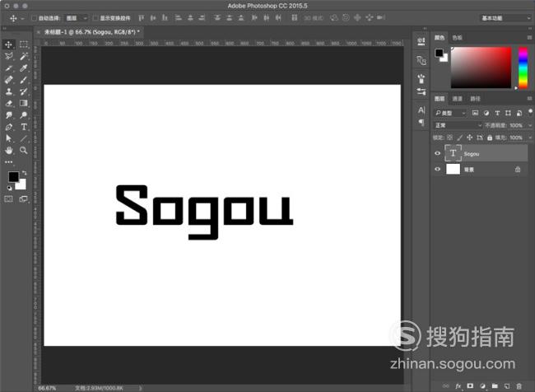Swap foreground and background colors

coord(24,173)
